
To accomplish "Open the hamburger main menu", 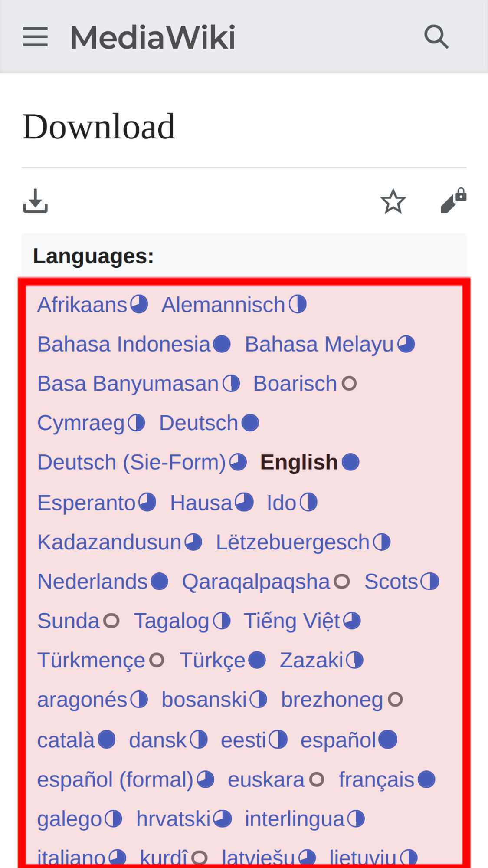I will [x=35, y=37].
